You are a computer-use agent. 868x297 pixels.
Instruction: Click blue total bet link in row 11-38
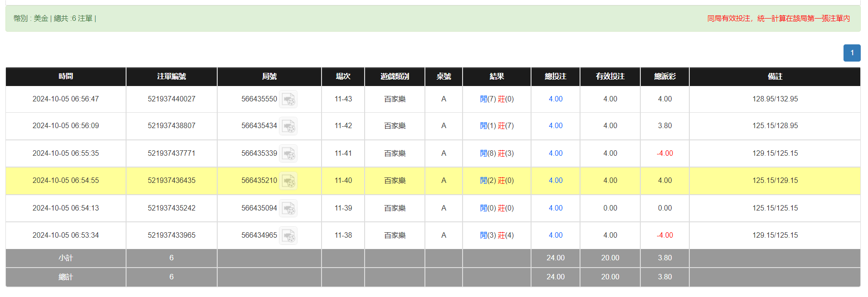pyautogui.click(x=555, y=235)
